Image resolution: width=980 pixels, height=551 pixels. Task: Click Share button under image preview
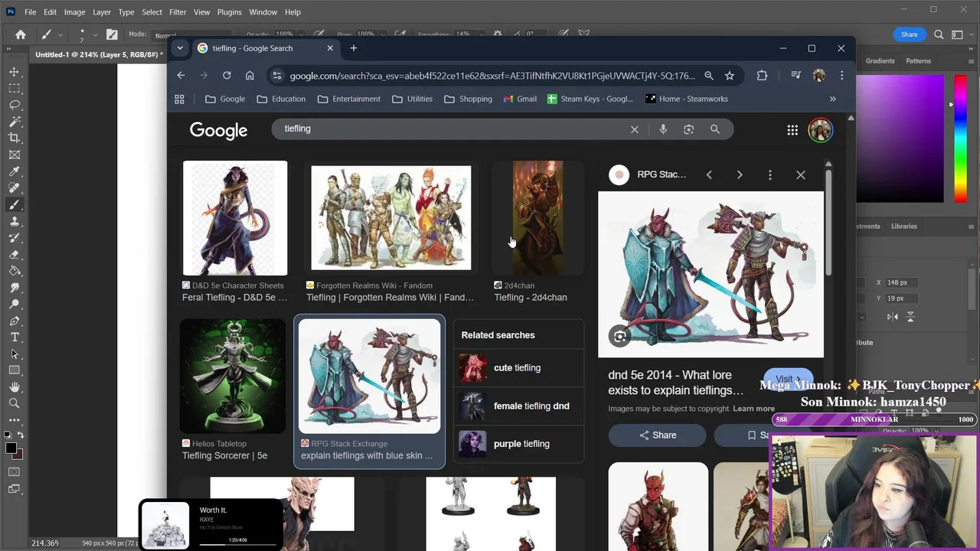pyautogui.click(x=658, y=435)
